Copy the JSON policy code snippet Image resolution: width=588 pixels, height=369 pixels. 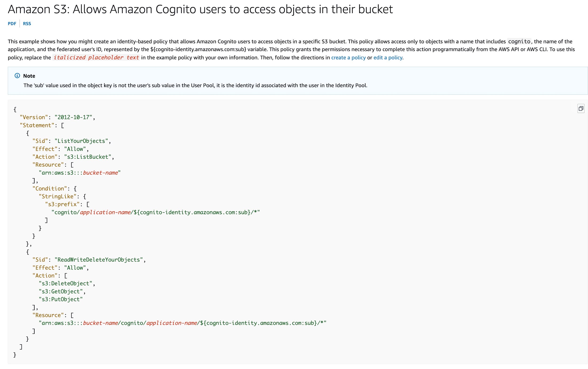click(x=581, y=108)
